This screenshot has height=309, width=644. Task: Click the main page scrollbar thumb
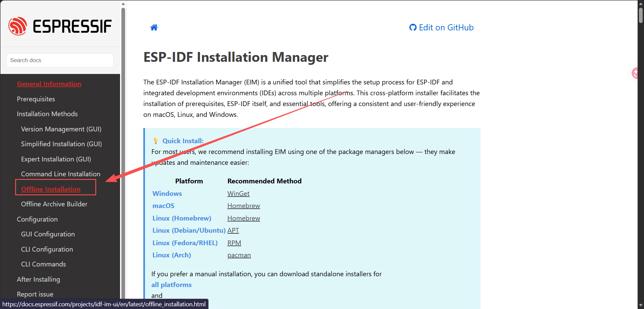(641, 15)
